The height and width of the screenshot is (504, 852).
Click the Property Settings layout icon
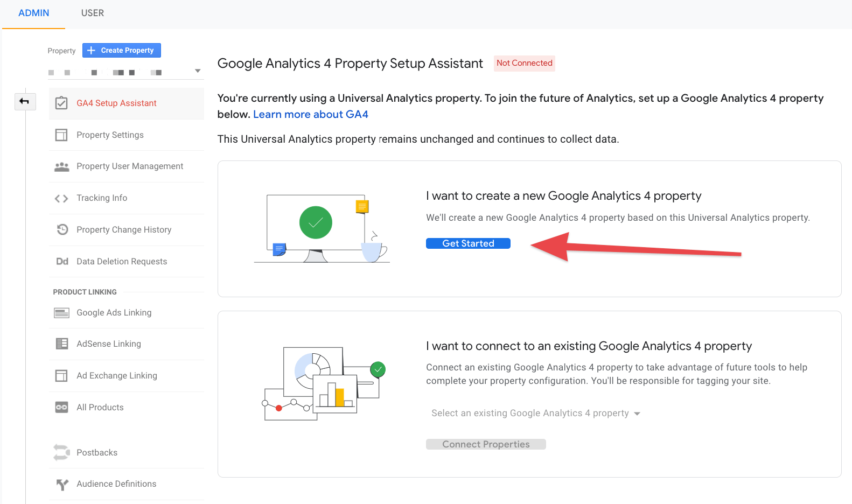click(62, 135)
